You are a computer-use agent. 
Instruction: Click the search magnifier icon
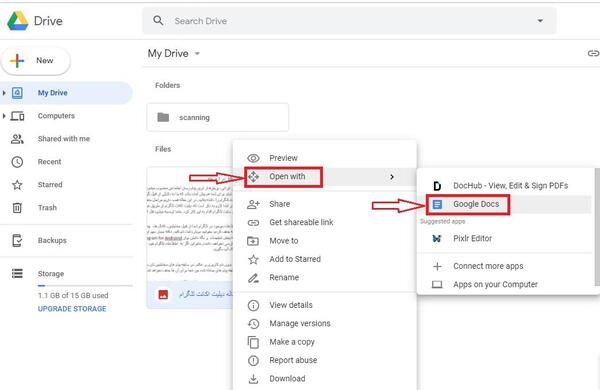pyautogui.click(x=158, y=21)
